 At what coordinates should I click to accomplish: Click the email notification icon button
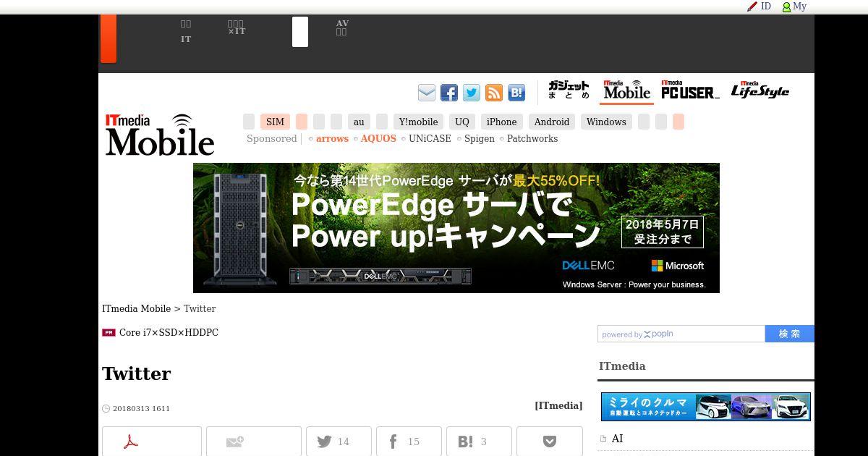[254, 442]
